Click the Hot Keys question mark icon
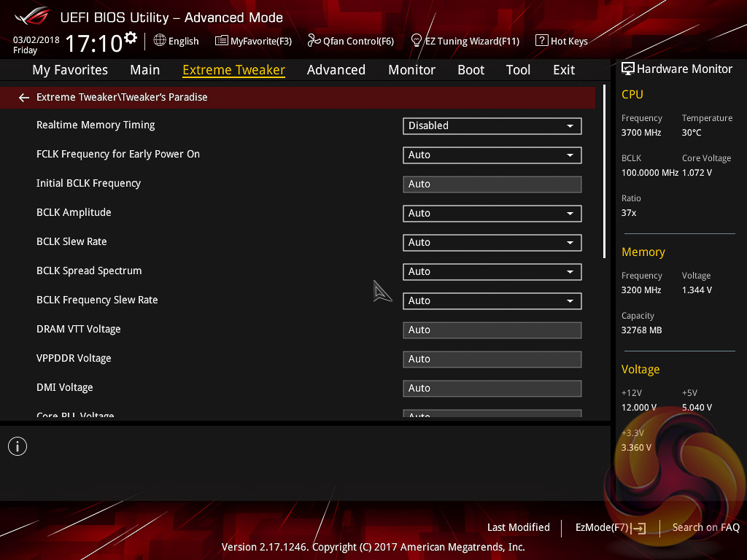 pyautogui.click(x=542, y=41)
